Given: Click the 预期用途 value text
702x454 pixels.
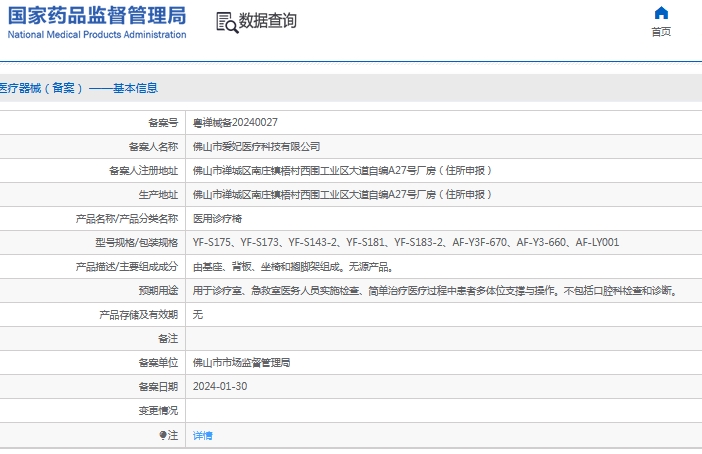Looking at the screenshot, I should [x=436, y=291].
